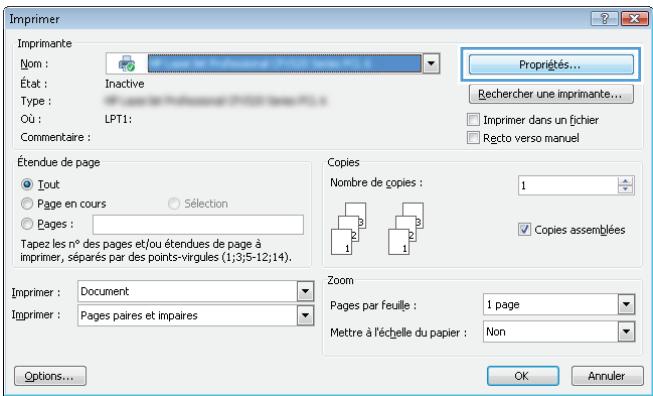Select Page en cours radio button

click(x=27, y=204)
